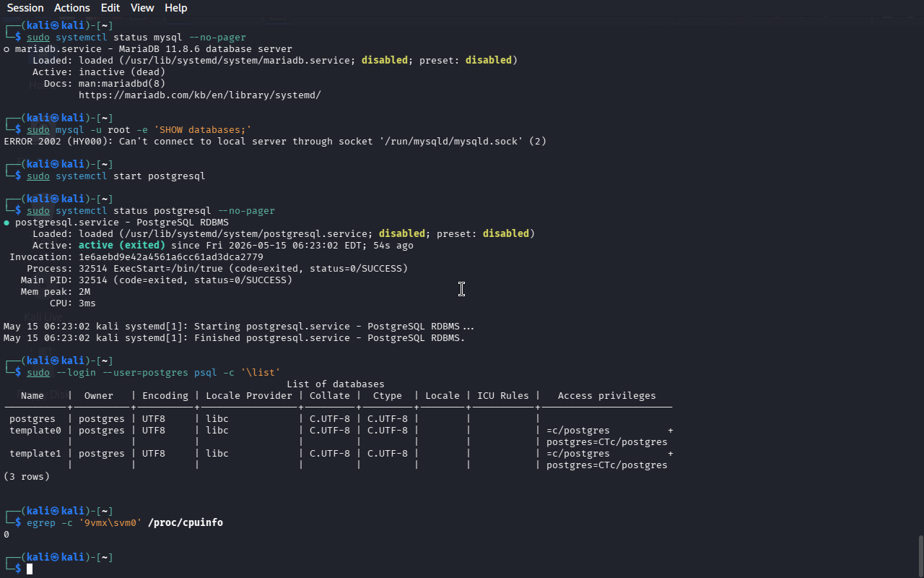Screen dimensions: 924x578
Task: Click the Invocation ID hash value
Action: (x=171, y=257)
